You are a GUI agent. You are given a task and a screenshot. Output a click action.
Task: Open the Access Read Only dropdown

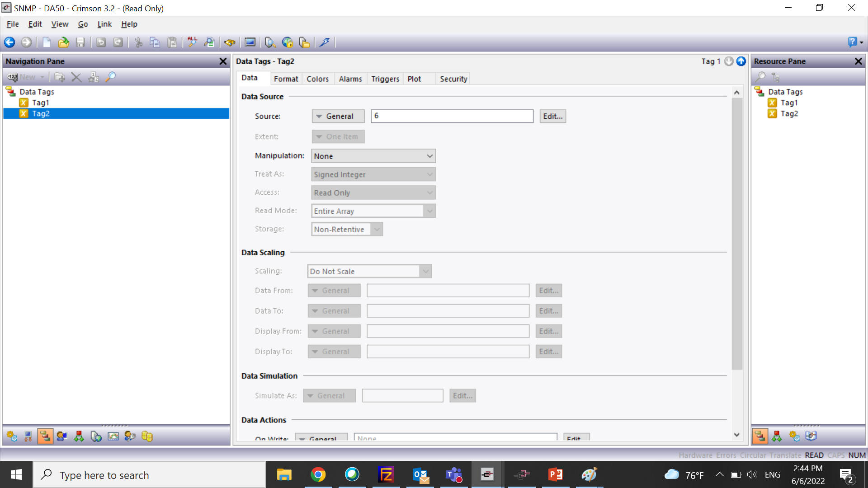[x=373, y=192]
